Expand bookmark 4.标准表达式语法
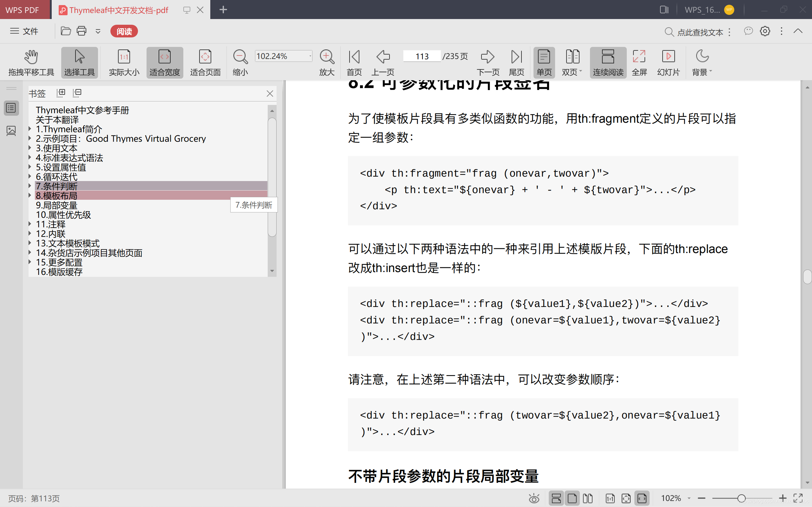Screen dimensions: 812x507 click(x=29, y=158)
